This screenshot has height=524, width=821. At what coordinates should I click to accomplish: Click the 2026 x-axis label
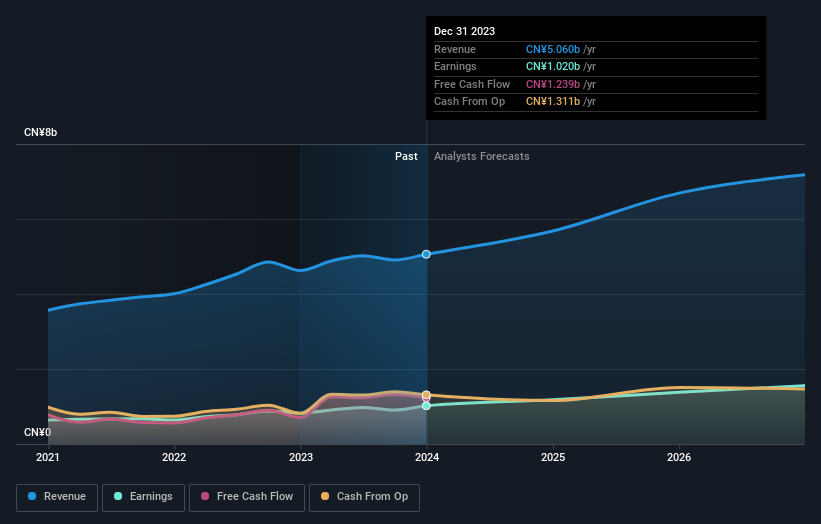679,458
